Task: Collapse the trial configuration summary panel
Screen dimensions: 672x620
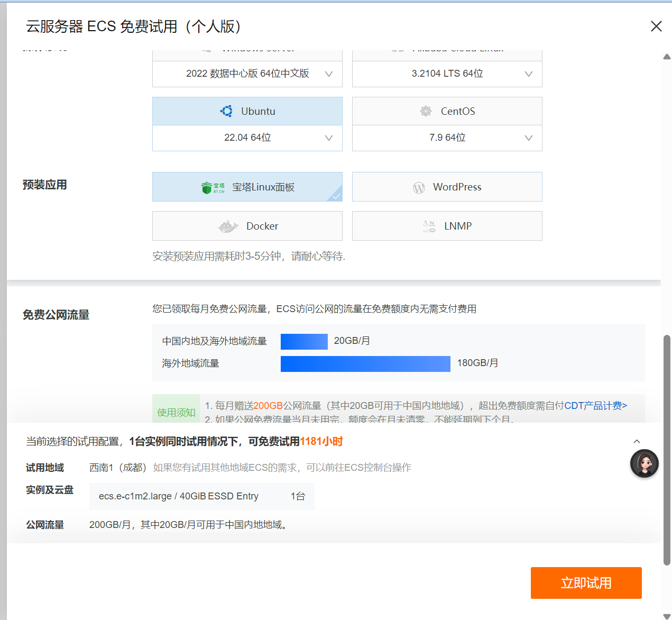Action: tap(637, 441)
